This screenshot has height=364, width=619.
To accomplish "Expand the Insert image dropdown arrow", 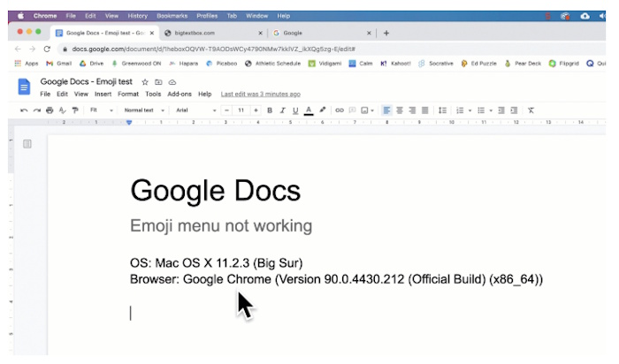I will pyautogui.click(x=372, y=110).
